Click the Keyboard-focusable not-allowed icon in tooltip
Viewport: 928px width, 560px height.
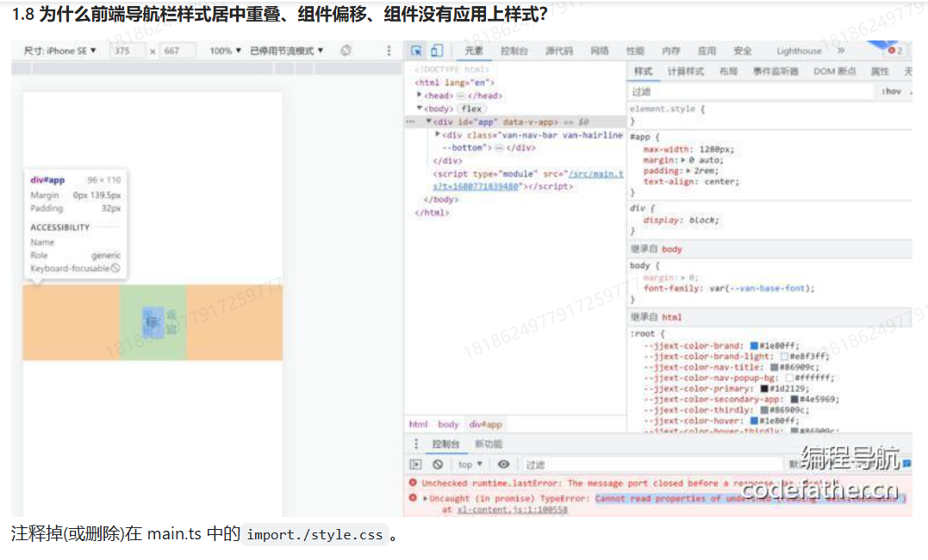(115, 268)
